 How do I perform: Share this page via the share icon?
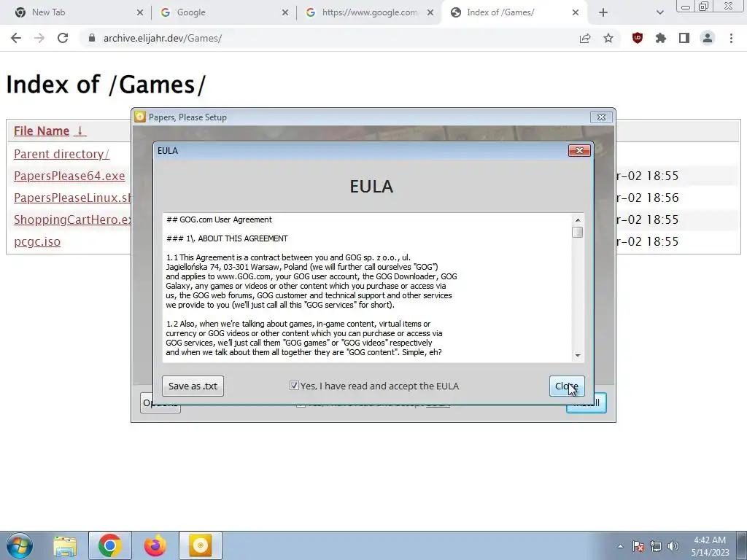pyautogui.click(x=585, y=38)
